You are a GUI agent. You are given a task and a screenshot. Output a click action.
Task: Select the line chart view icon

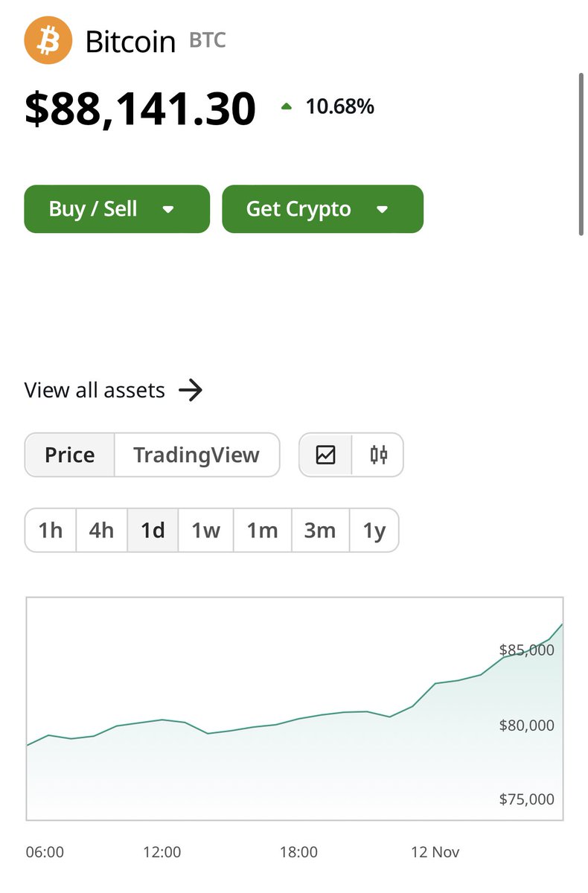pos(325,455)
